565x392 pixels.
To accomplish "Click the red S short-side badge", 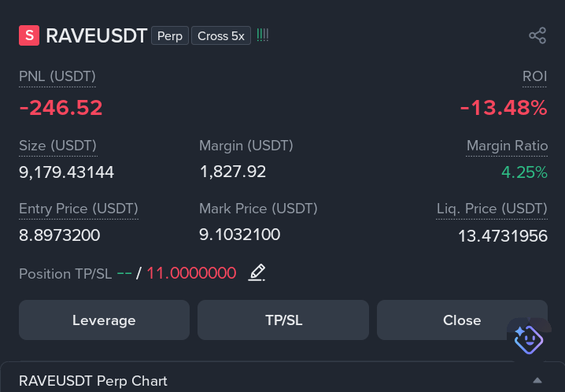I will click(29, 35).
